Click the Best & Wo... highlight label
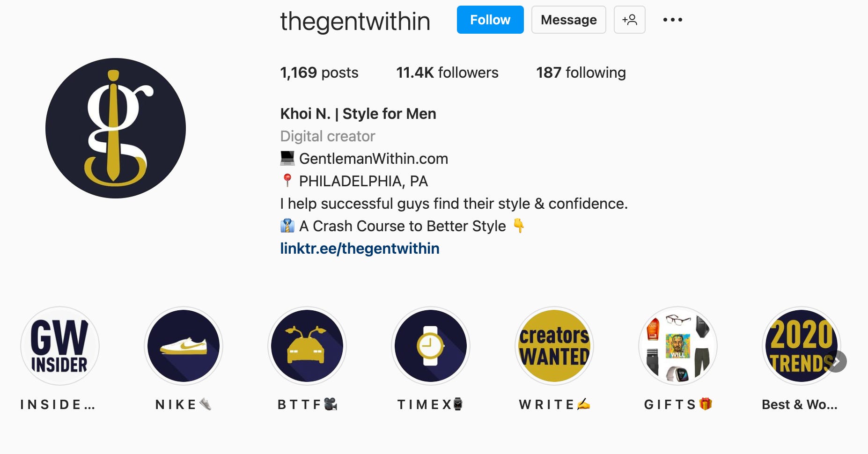This screenshot has height=454, width=868. [x=800, y=404]
